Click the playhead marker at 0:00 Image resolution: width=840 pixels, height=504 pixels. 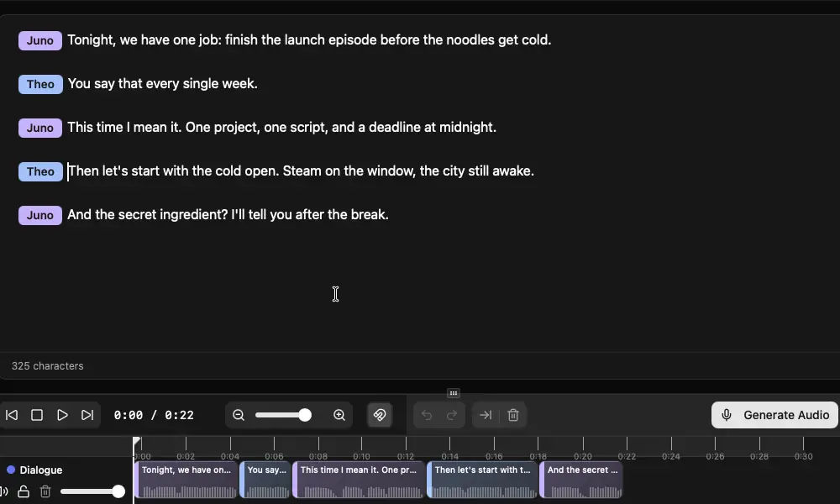click(x=137, y=443)
